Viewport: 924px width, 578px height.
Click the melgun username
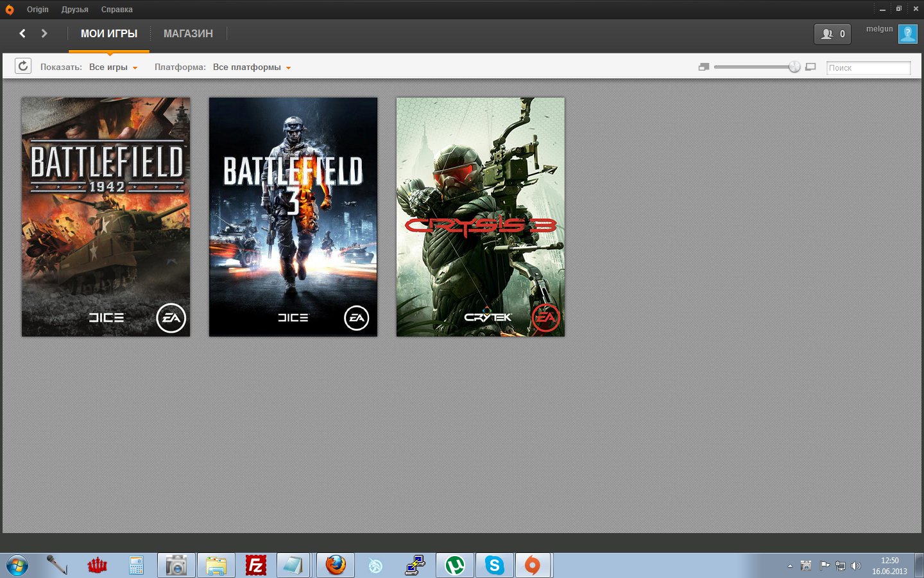pos(879,29)
